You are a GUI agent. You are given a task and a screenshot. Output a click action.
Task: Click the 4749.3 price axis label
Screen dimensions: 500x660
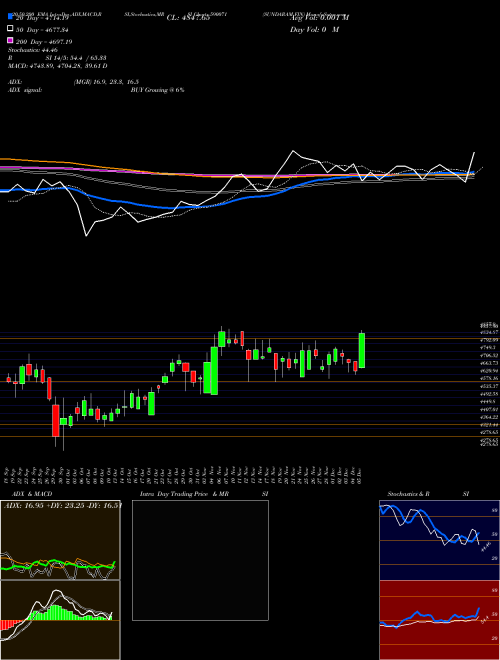(x=488, y=347)
